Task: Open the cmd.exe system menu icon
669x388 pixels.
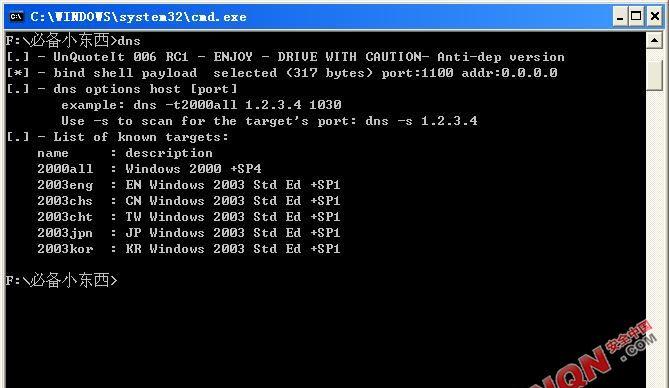Action: pyautogui.click(x=16, y=17)
